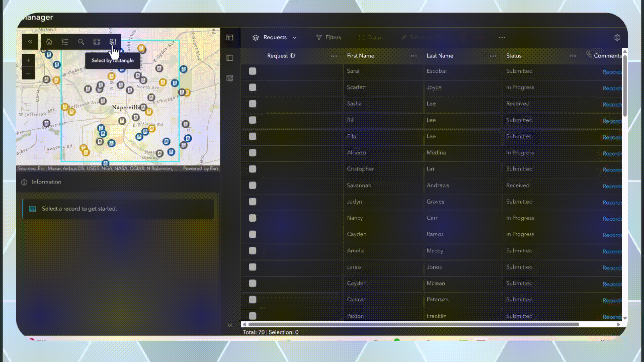
Task: Click 'In Progress' status for Alberto Medina
Action: (520, 153)
